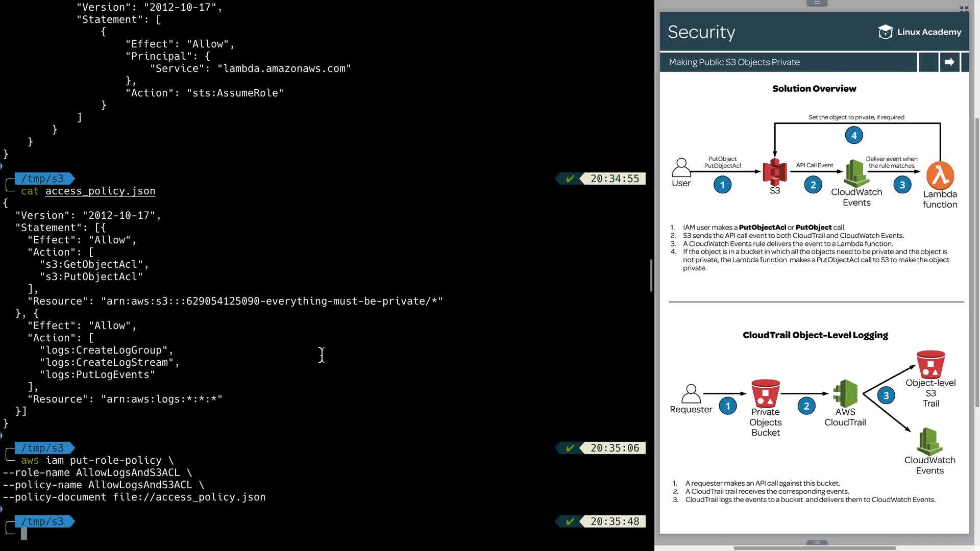Click the User icon in Solution Overview

click(681, 167)
